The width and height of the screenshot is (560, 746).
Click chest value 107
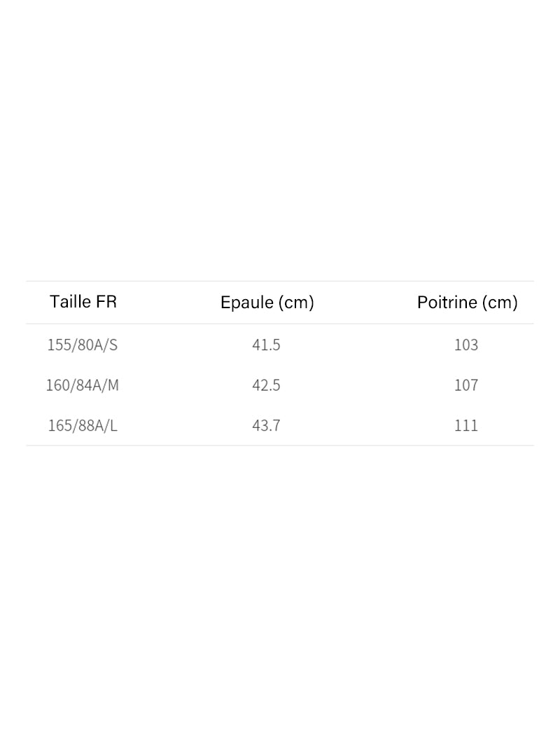[466, 385]
